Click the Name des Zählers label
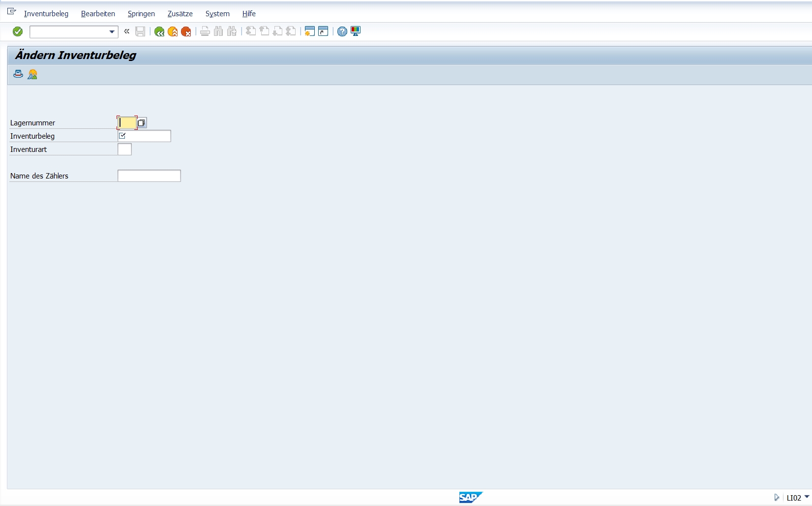This screenshot has width=812, height=506. [39, 176]
